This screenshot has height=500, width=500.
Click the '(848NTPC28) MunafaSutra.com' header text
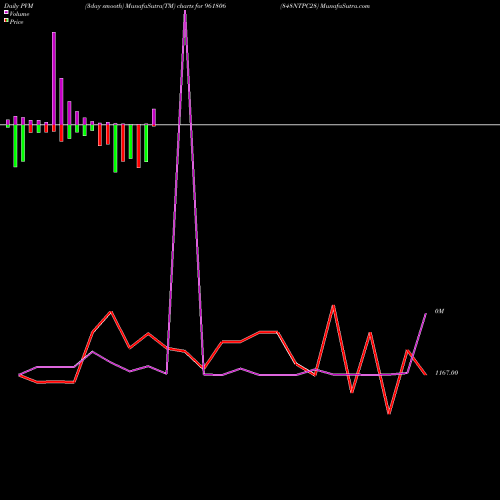(x=325, y=6)
